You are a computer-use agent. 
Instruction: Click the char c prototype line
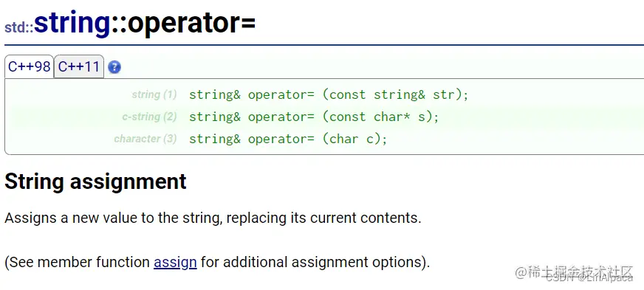[288, 139]
